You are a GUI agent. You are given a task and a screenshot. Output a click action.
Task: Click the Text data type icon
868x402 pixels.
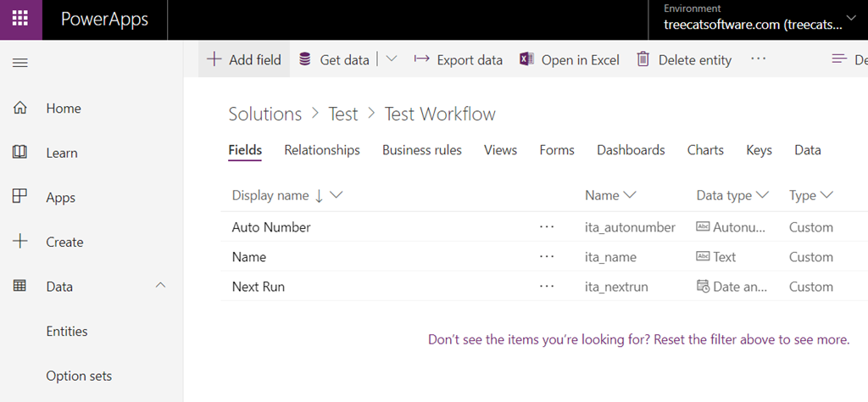point(703,256)
